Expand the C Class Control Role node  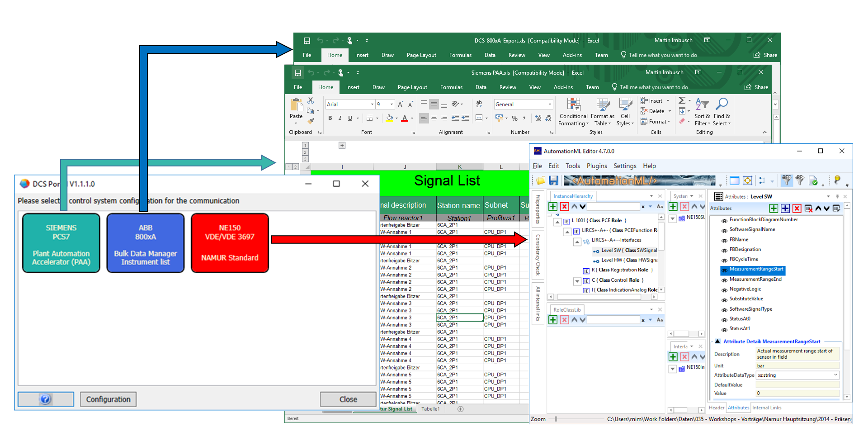(x=577, y=281)
